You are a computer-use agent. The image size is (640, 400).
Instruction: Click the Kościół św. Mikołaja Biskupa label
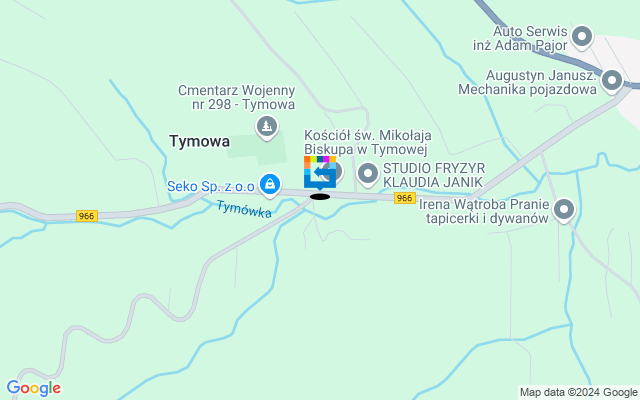click(x=367, y=142)
